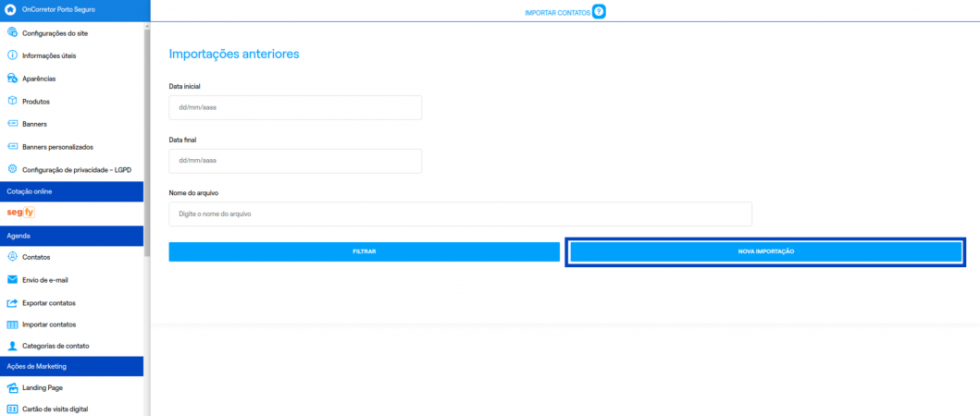
Task: Click the LGPD privacy gear icon
Action: (x=12, y=169)
